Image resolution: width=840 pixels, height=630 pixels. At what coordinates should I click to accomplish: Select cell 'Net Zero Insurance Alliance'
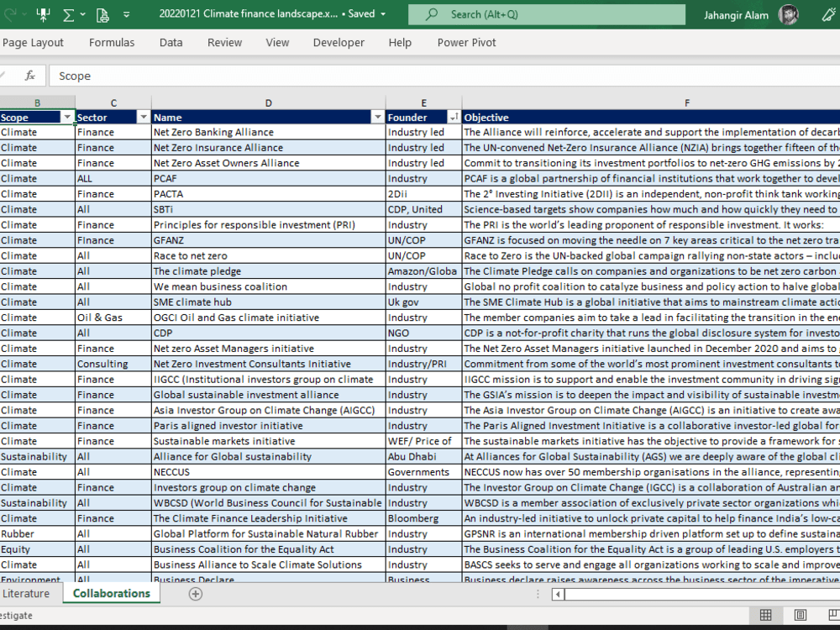269,148
